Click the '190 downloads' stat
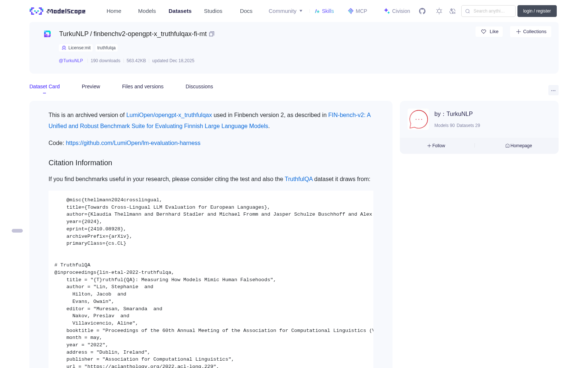588x368 pixels. pyautogui.click(x=105, y=61)
